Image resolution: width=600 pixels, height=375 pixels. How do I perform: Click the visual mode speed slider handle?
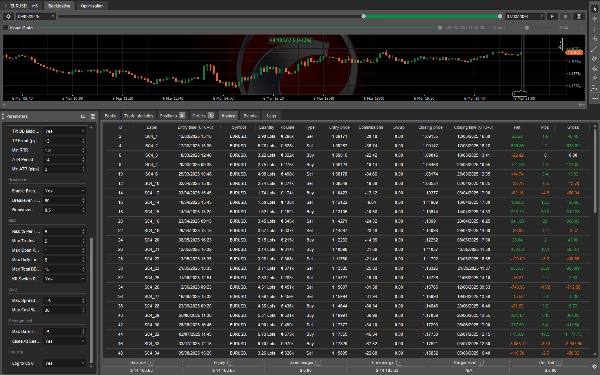tap(527, 28)
